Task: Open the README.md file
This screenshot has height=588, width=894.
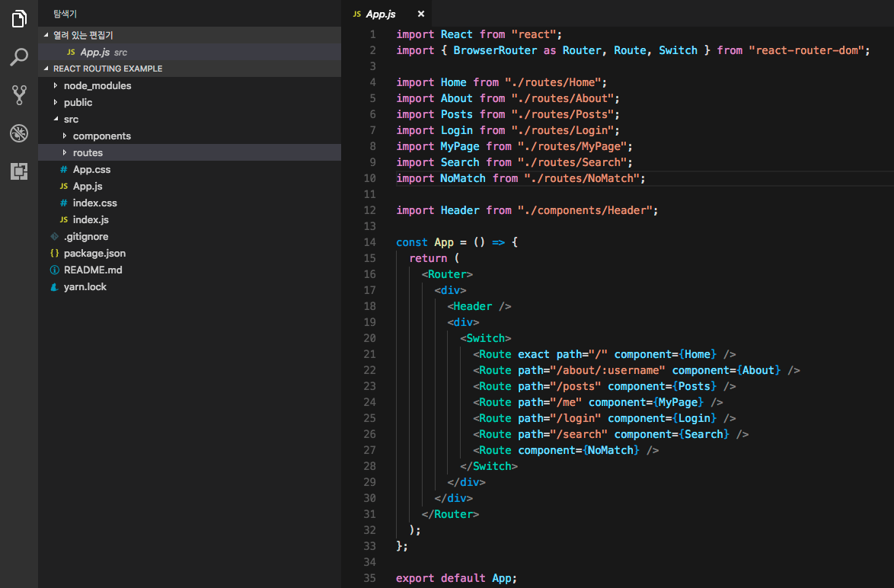Action: 92,270
